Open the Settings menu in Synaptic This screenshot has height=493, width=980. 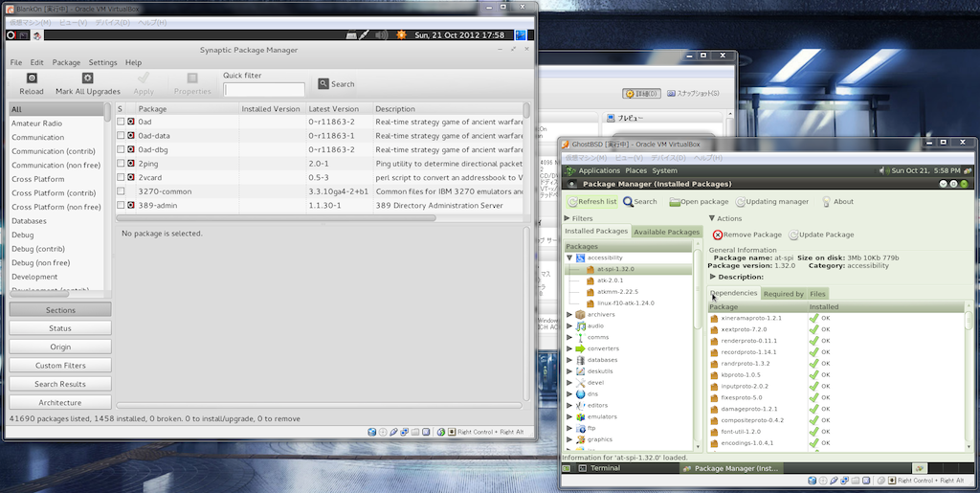(x=102, y=62)
